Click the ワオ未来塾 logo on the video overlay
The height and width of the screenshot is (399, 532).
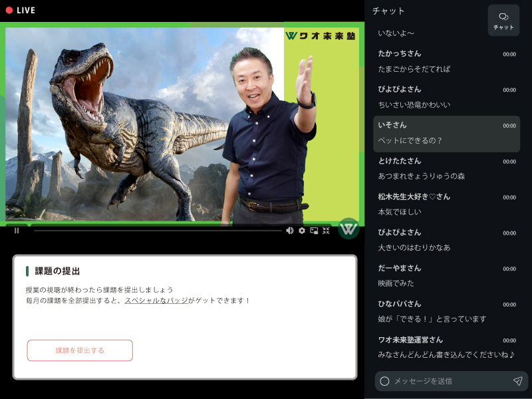tap(323, 33)
